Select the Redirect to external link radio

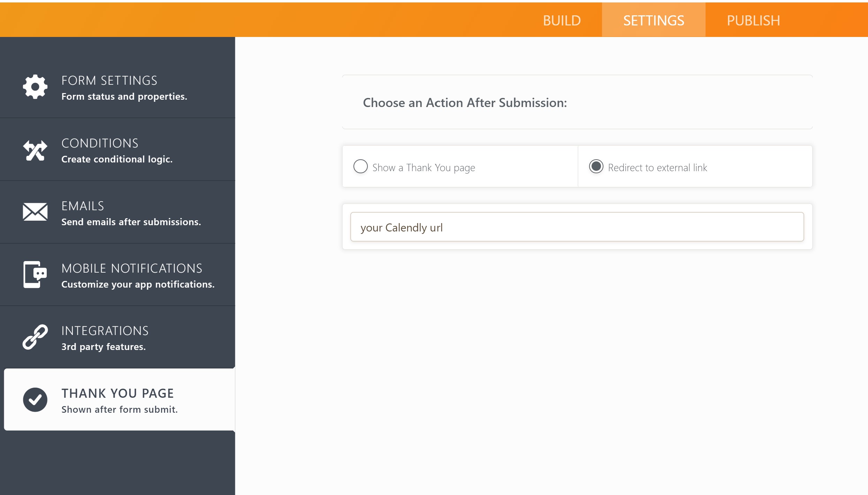coord(596,167)
